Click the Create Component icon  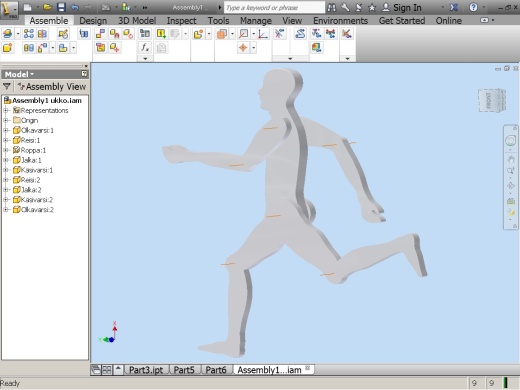point(7,48)
